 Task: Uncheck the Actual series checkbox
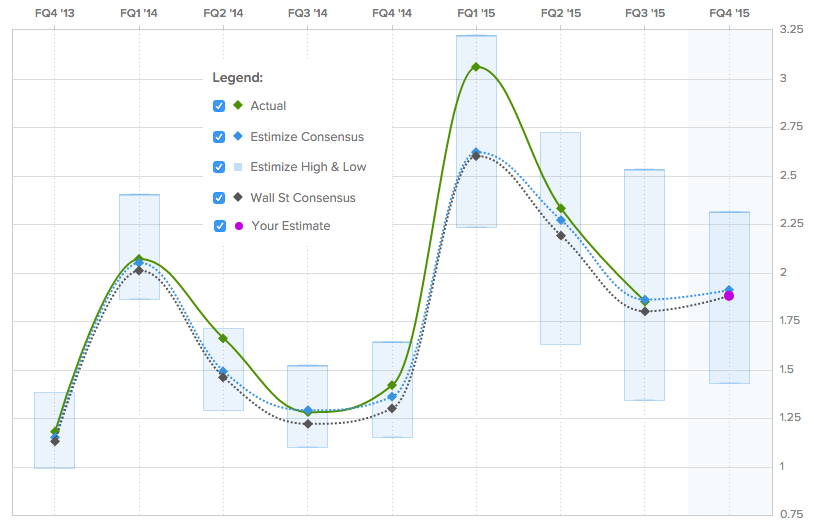click(x=219, y=106)
